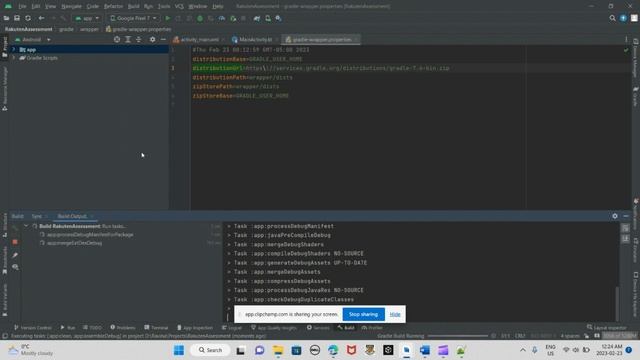640x360 pixels.
Task: Switch to the Sync tab in Build panel
Action: 37,216
